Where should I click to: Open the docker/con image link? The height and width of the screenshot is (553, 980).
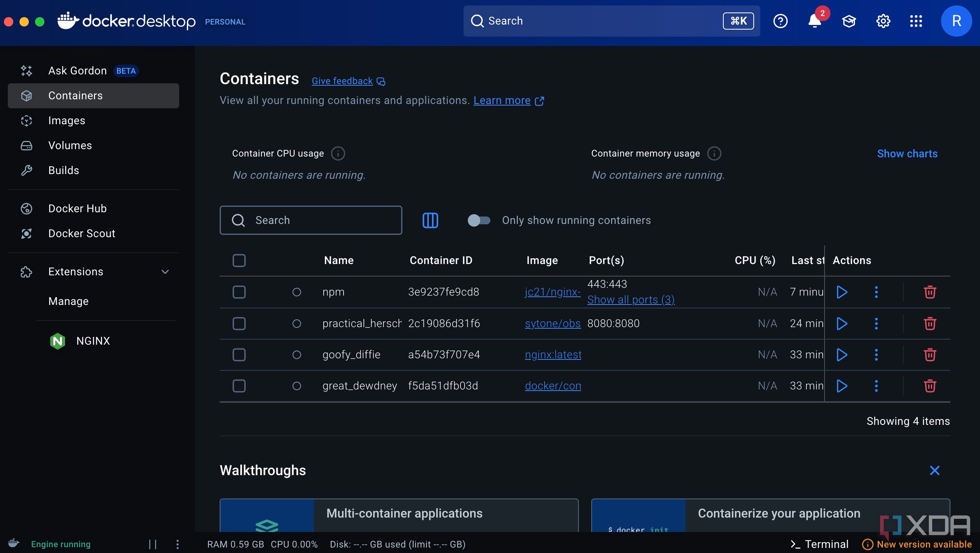point(553,386)
